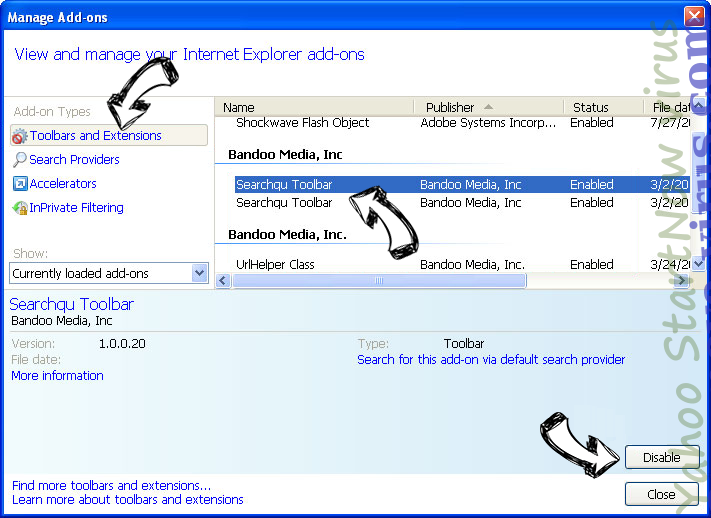Close the Manage Add-ons window

(x=694, y=17)
